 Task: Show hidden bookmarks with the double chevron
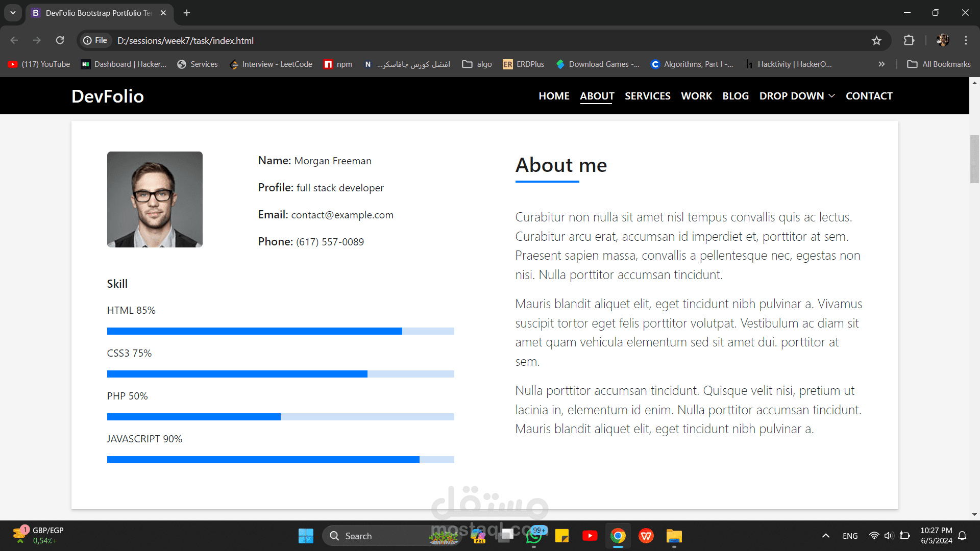[881, 64]
